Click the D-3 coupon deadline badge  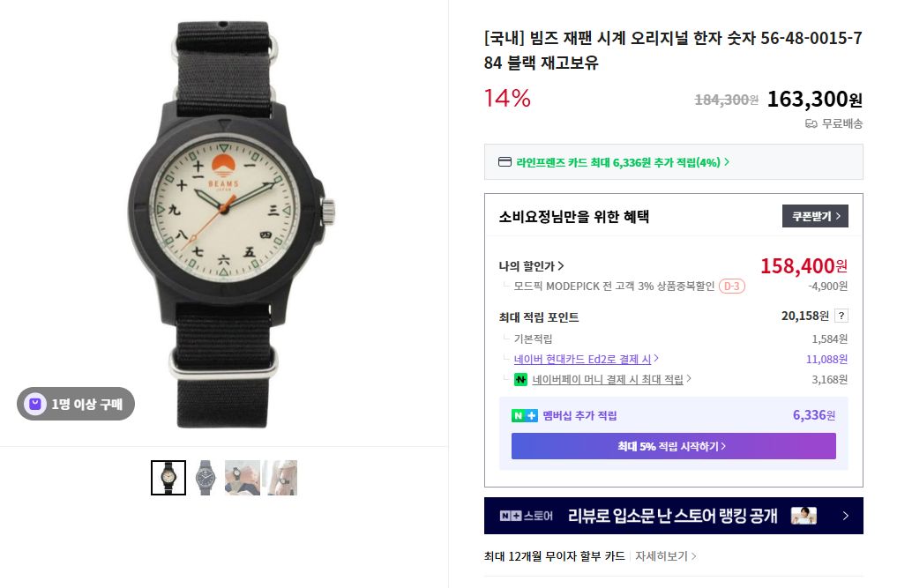click(x=732, y=286)
